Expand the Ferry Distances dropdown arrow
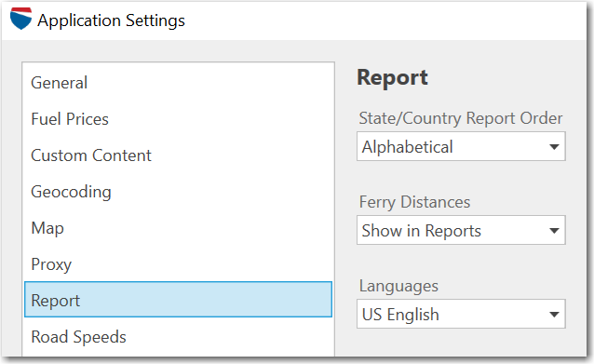The width and height of the screenshot is (594, 364). (554, 230)
